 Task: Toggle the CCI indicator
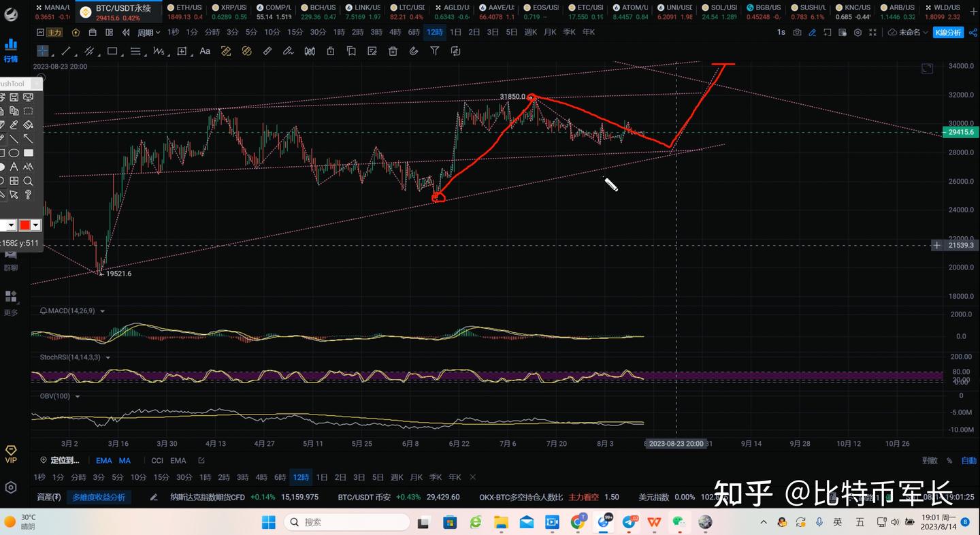pyautogui.click(x=157, y=461)
